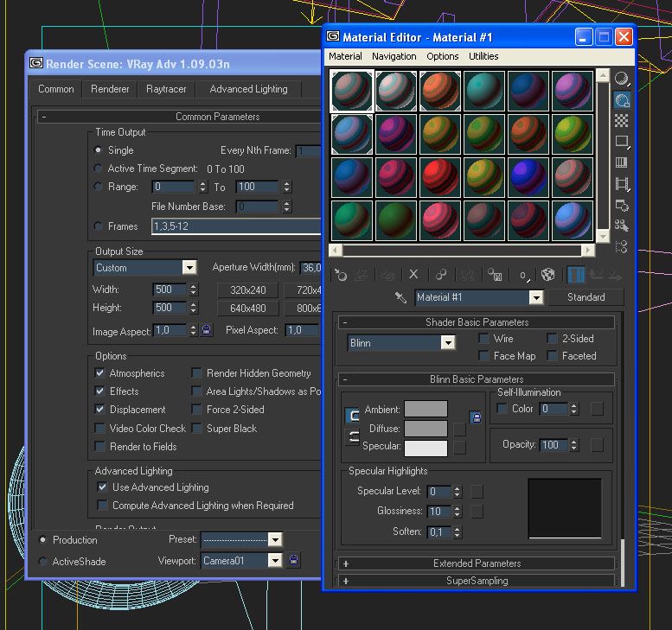The image size is (672, 630).
Task: Open the Material #1 name dropdown
Action: point(536,297)
